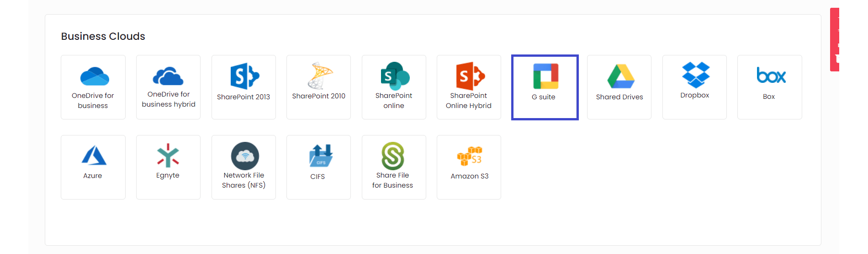Choose the Network File Shares (NFS) icon
Screen dimensions: 868x254
click(x=245, y=156)
